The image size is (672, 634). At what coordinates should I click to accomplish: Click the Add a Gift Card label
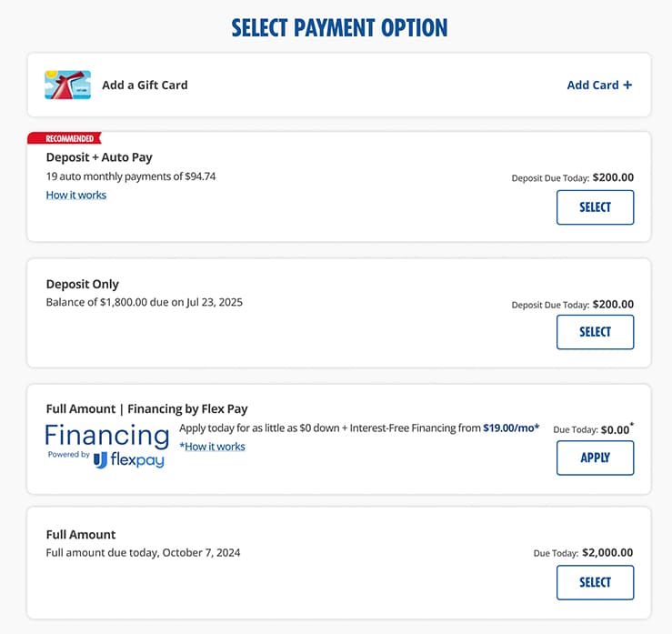(145, 85)
